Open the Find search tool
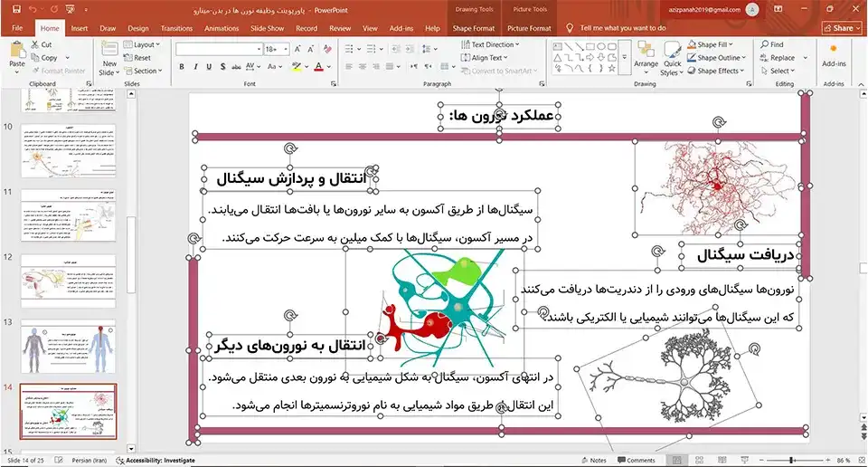868x467 pixels. (772, 44)
